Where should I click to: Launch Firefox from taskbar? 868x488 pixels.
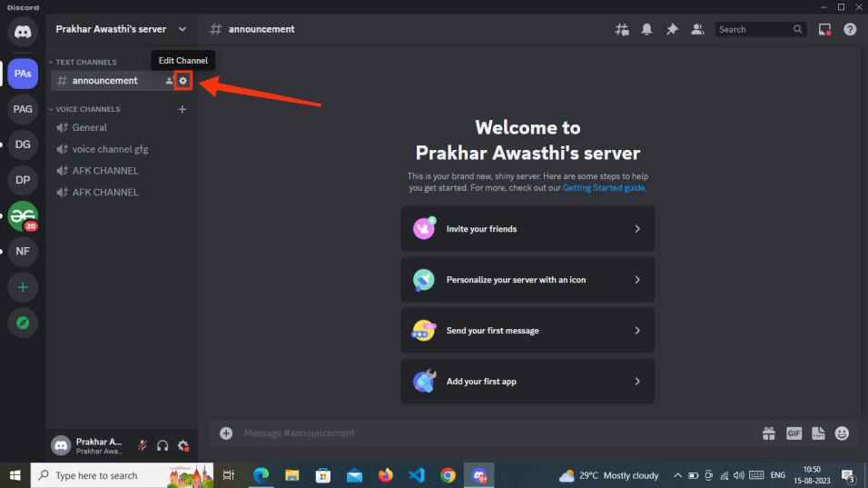click(385, 475)
